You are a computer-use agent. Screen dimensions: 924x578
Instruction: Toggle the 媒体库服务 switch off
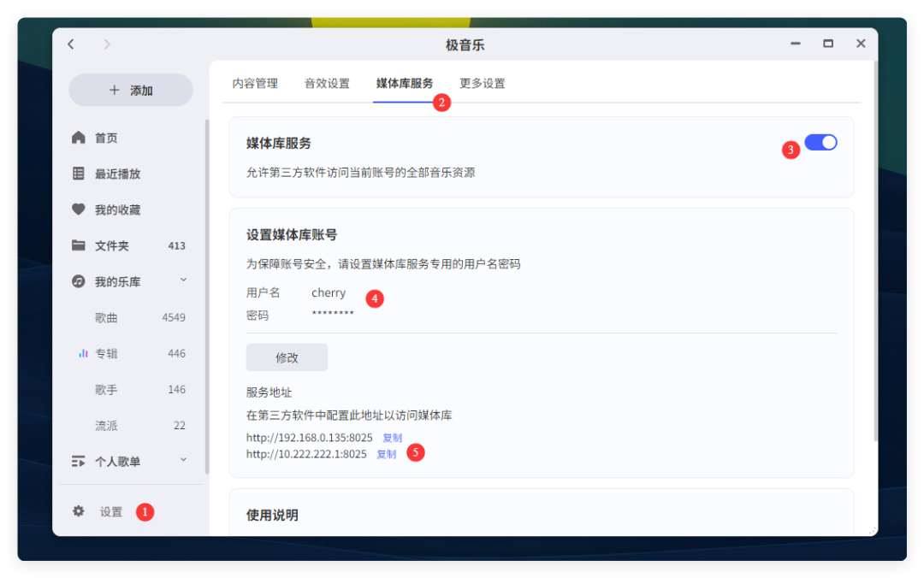pyautogui.click(x=820, y=143)
